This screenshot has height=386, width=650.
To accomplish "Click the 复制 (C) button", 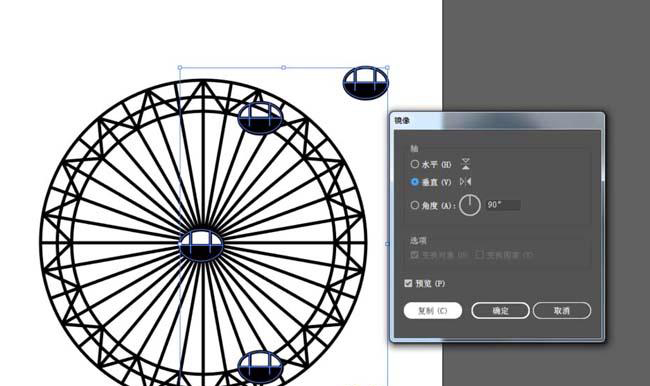I will [x=433, y=311].
